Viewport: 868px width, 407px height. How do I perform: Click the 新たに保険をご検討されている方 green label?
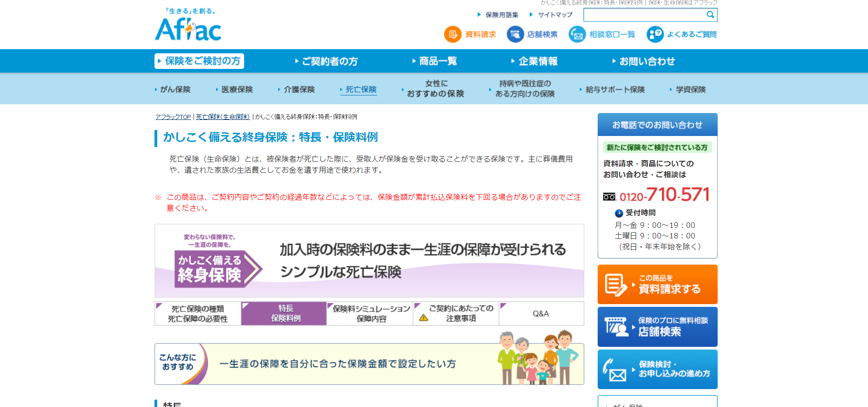click(x=657, y=147)
